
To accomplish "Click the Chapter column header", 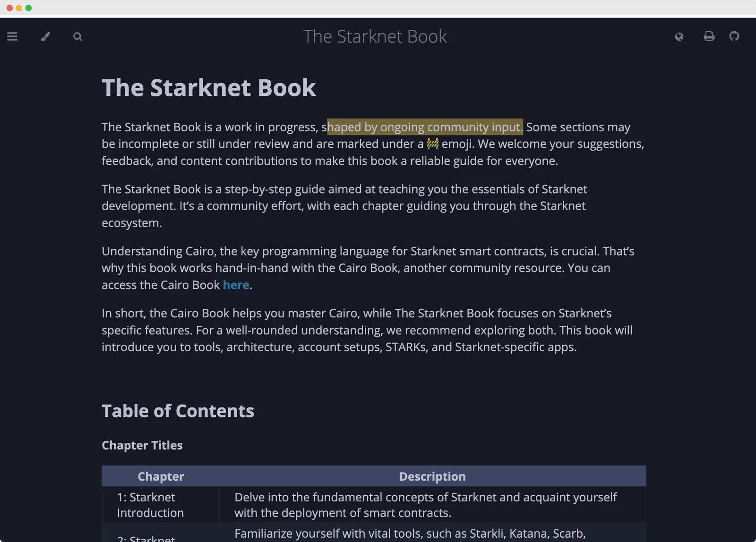I will tap(161, 476).
